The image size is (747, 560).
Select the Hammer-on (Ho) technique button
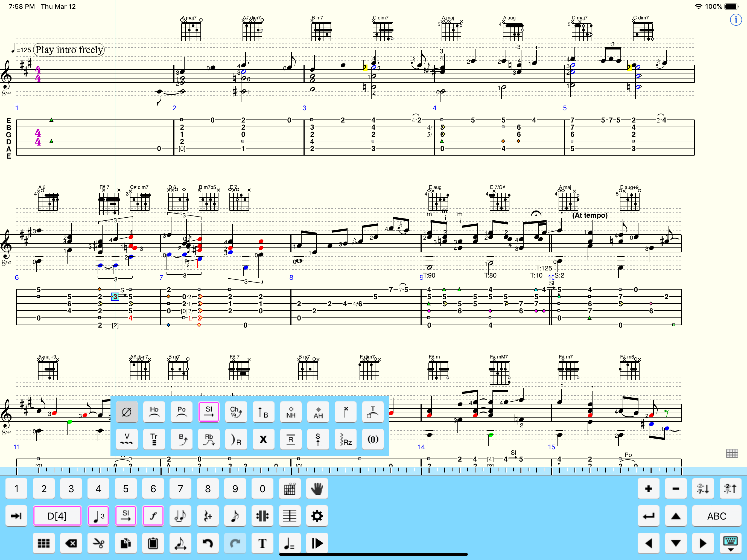(154, 412)
